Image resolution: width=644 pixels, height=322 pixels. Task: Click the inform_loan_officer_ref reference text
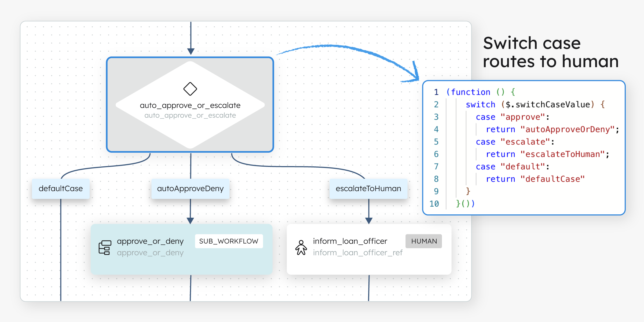[x=357, y=253]
